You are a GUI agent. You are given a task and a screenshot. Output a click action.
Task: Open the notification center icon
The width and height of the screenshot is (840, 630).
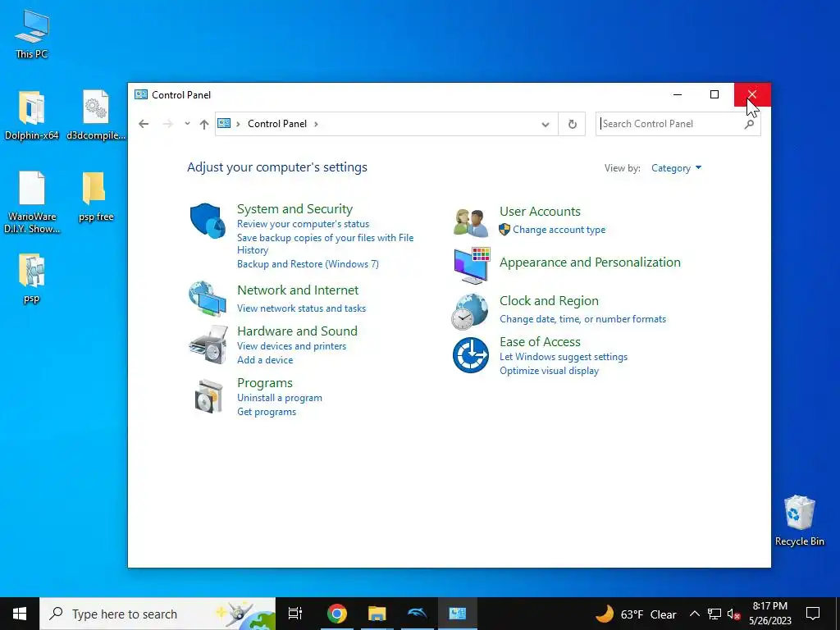813,614
